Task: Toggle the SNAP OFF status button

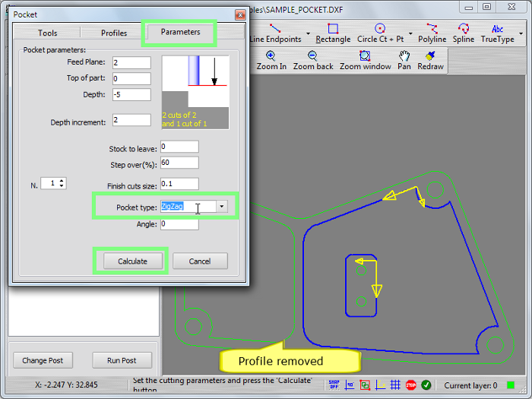Action: click(334, 385)
